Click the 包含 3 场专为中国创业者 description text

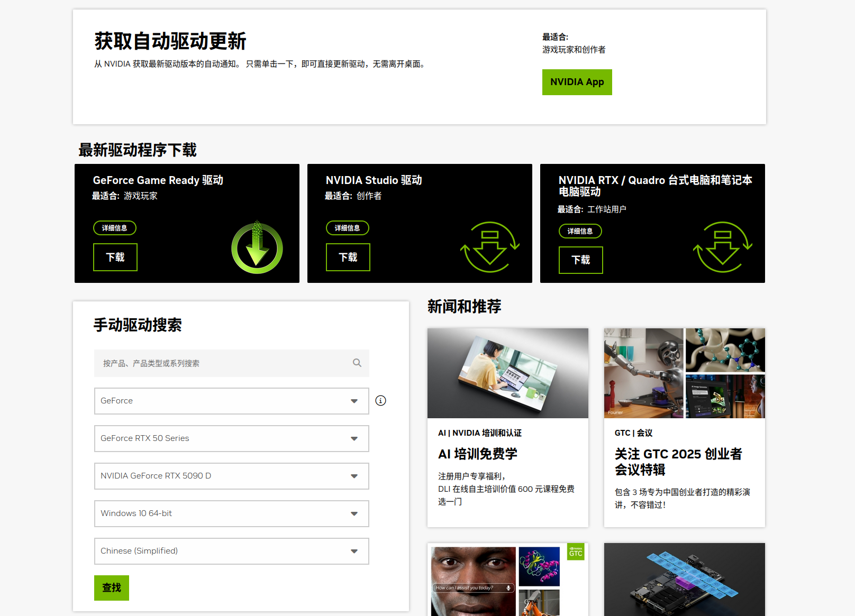coord(683,499)
